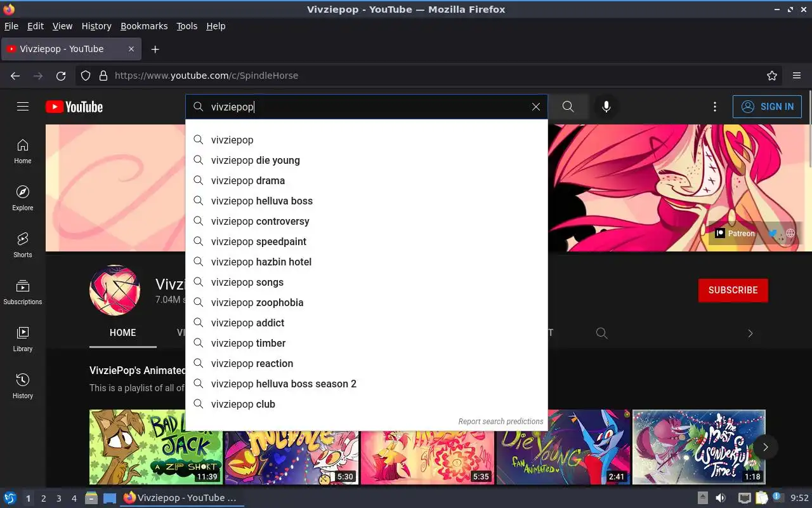The image size is (812, 508).
Task: Click the Patreon link on banner
Action: 735,233
